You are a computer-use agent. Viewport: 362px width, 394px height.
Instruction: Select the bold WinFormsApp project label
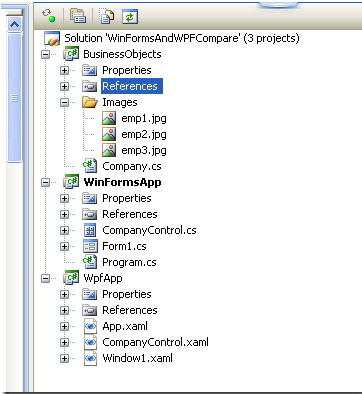tap(122, 182)
